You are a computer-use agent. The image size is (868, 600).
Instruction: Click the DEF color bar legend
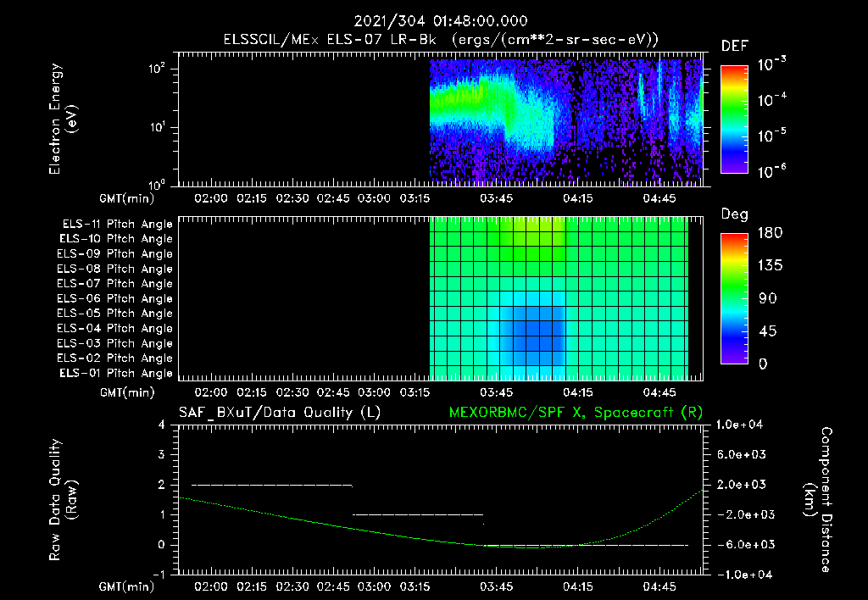pos(734,119)
